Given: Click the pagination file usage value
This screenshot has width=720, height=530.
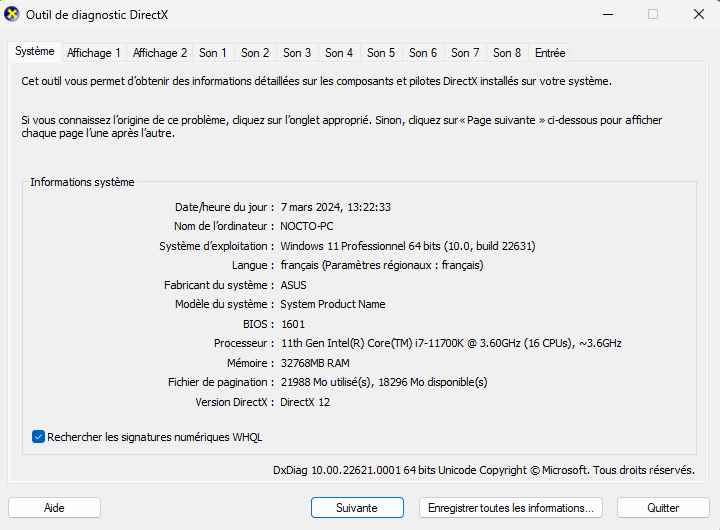Looking at the screenshot, I should pos(384,382).
